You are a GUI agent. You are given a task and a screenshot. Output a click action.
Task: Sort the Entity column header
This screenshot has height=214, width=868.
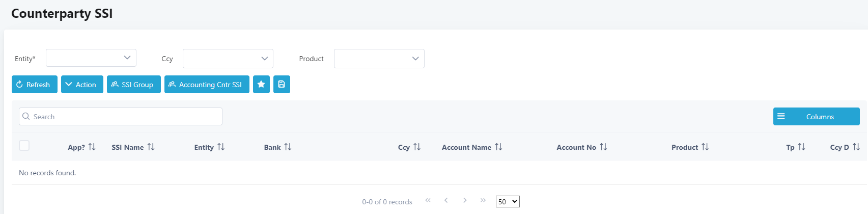[x=221, y=147]
